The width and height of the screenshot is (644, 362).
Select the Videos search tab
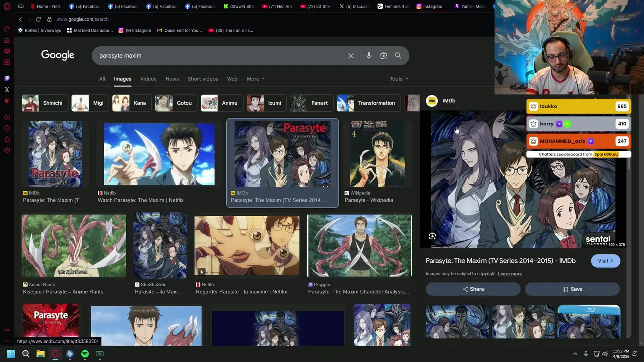tap(148, 79)
